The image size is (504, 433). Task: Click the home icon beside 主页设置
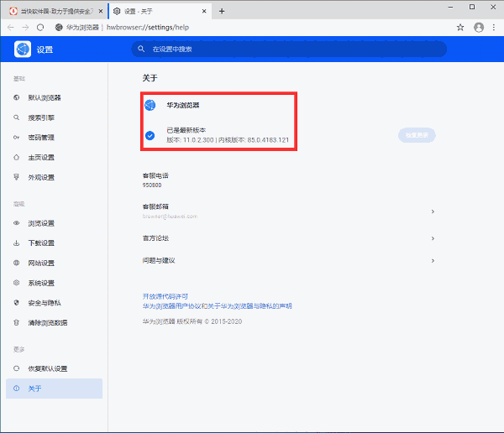17,158
